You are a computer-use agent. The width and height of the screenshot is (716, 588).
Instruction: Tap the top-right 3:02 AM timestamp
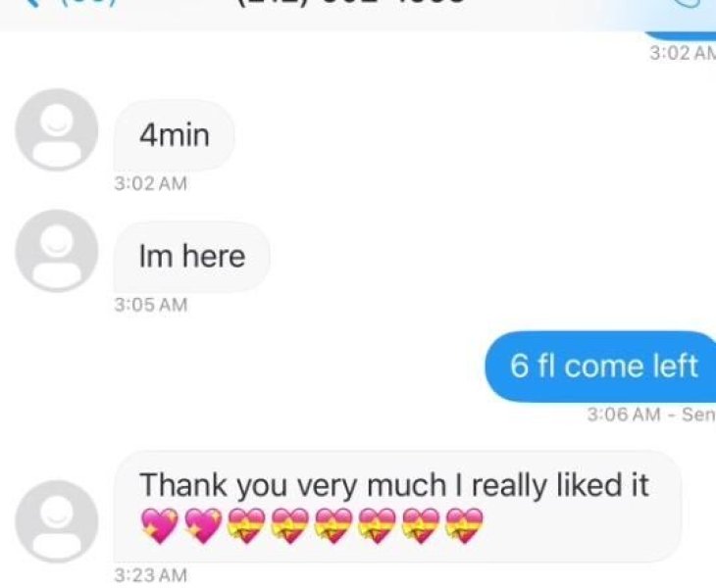pos(683,53)
